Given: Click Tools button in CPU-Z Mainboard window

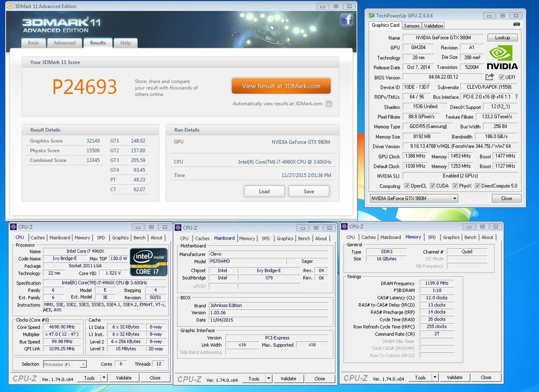Looking at the screenshot, I should [x=254, y=379].
